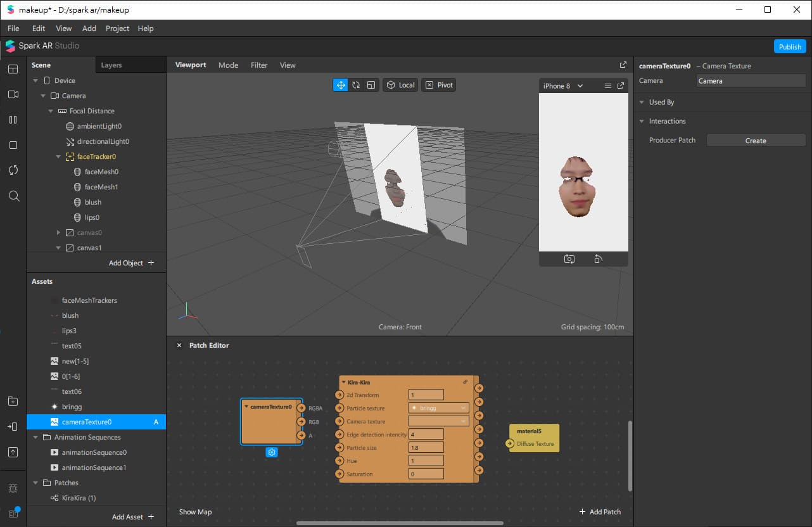Screen dimensions: 812x527
Task: Expand the canvas0 tree node
Action: click(x=59, y=232)
